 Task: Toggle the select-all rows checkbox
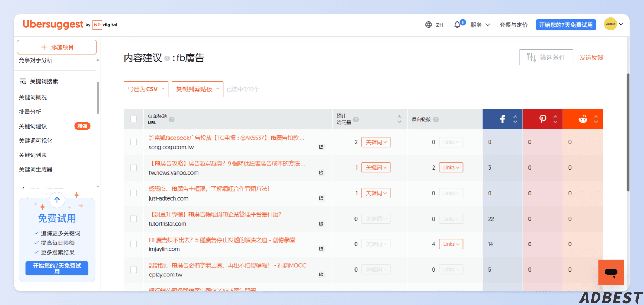pos(133,119)
